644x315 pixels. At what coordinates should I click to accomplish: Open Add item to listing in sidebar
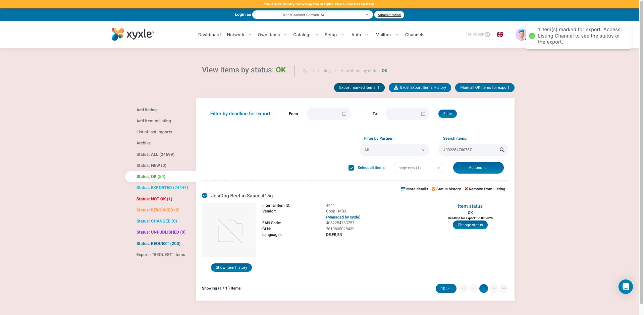(x=154, y=121)
